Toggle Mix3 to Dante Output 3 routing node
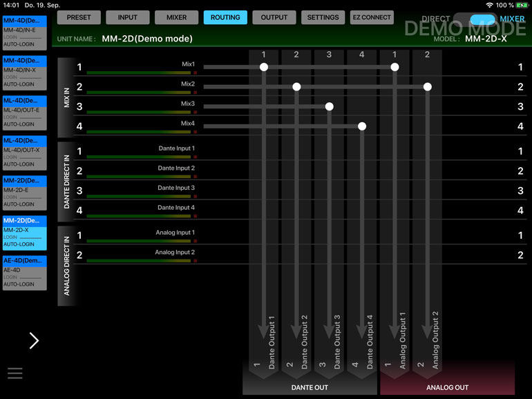532x399 pixels. point(329,106)
